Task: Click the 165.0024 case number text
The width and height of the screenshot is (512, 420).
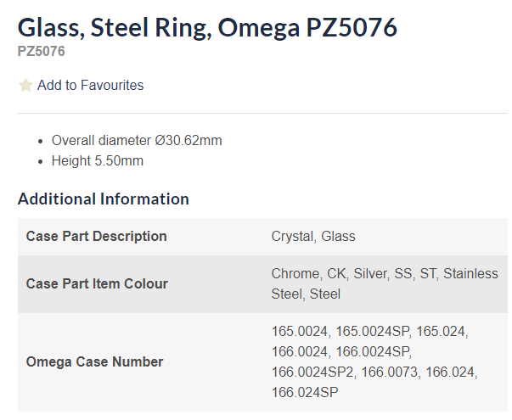Action: 300,332
